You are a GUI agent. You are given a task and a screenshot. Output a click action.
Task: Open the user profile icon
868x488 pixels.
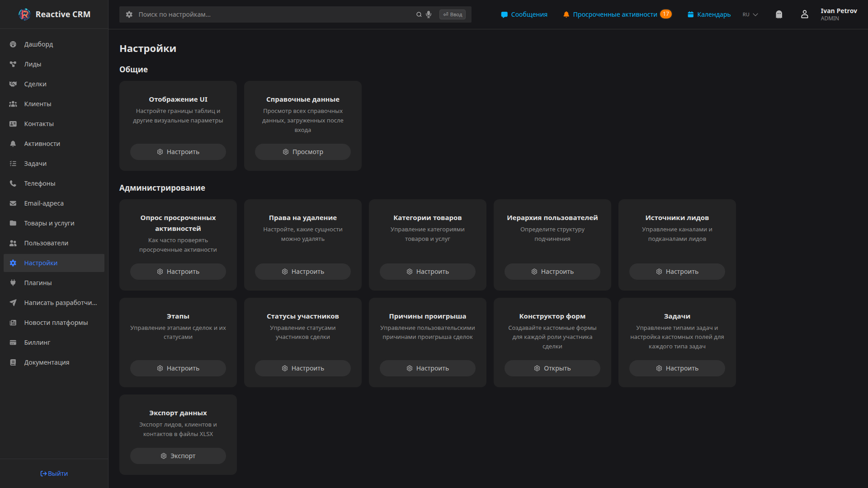tap(805, 14)
